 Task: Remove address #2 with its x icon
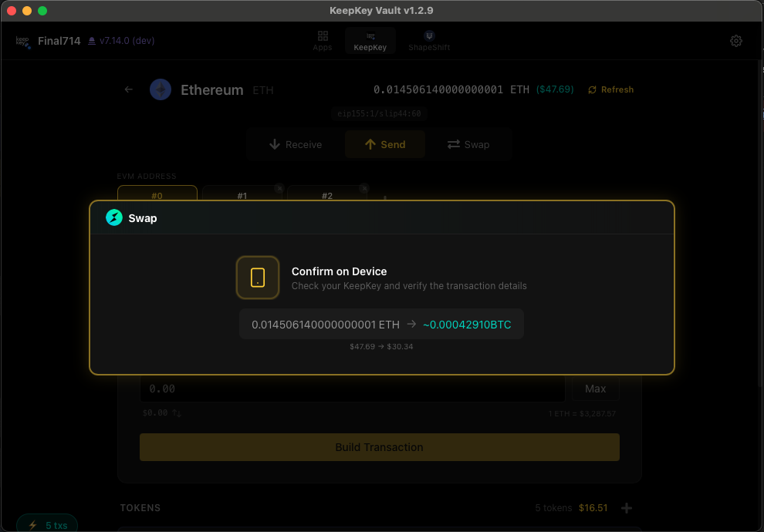pyautogui.click(x=363, y=187)
